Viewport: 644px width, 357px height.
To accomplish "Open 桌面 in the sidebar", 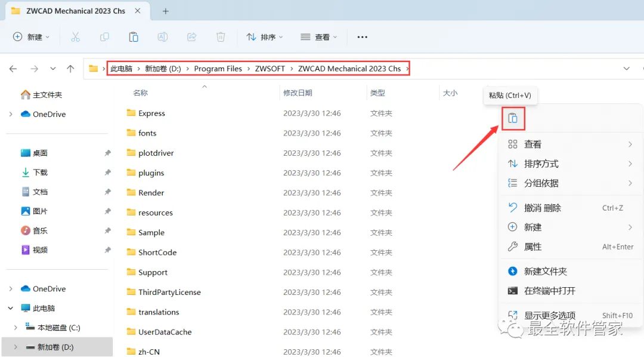I will tap(34, 153).
